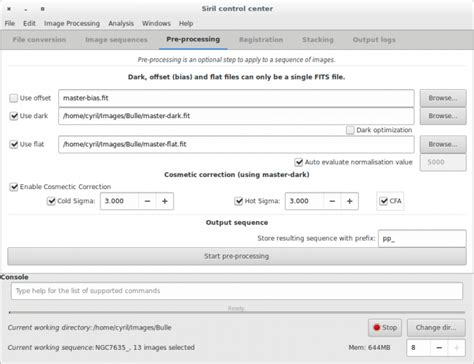Click the Console command input

[237, 291]
